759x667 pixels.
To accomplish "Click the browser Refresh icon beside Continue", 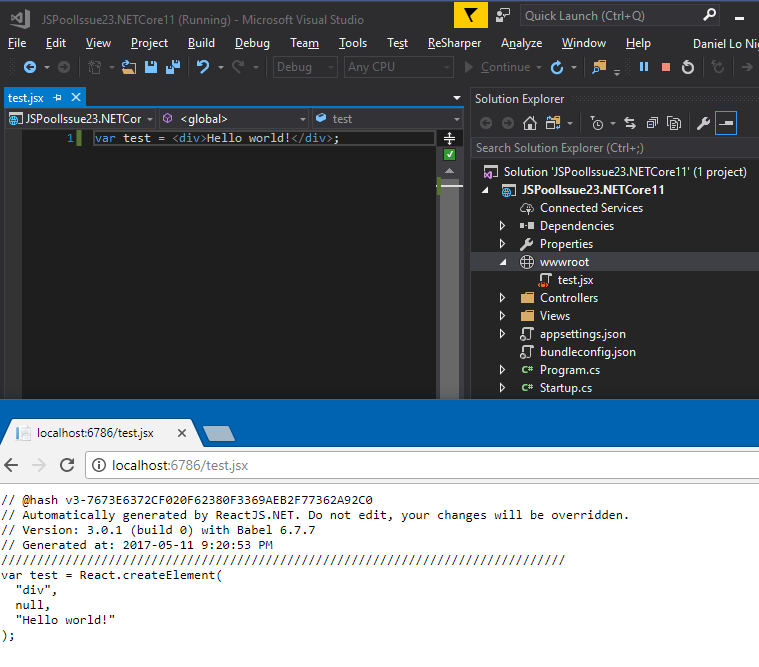I will coord(557,67).
